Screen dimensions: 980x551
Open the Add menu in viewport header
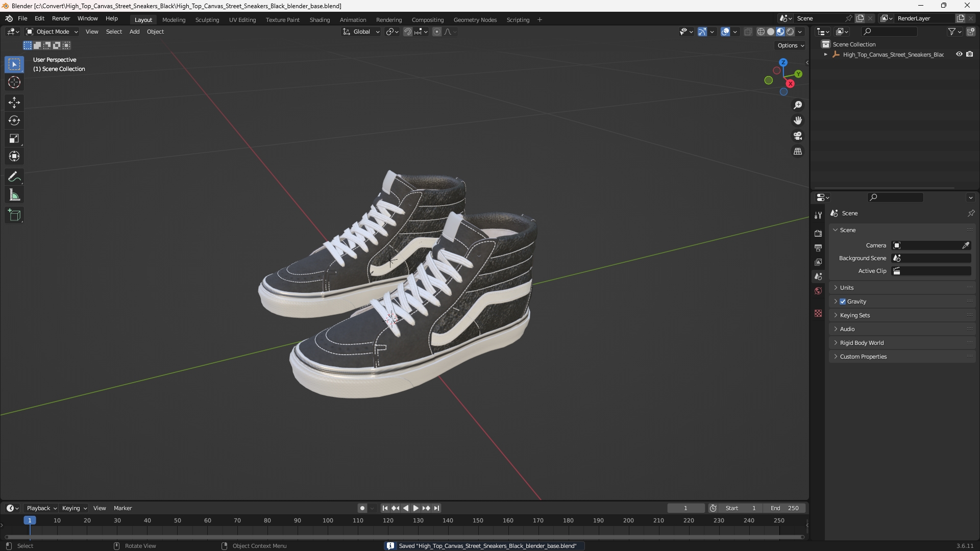(134, 32)
